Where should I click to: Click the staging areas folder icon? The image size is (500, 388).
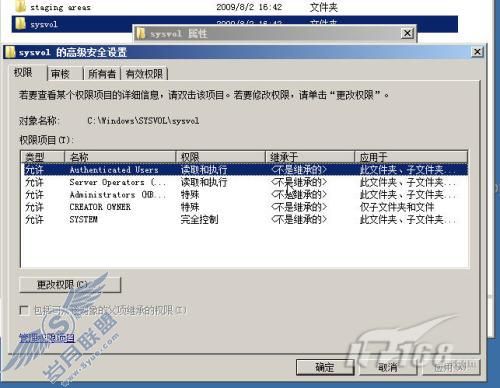pyautogui.click(x=21, y=6)
